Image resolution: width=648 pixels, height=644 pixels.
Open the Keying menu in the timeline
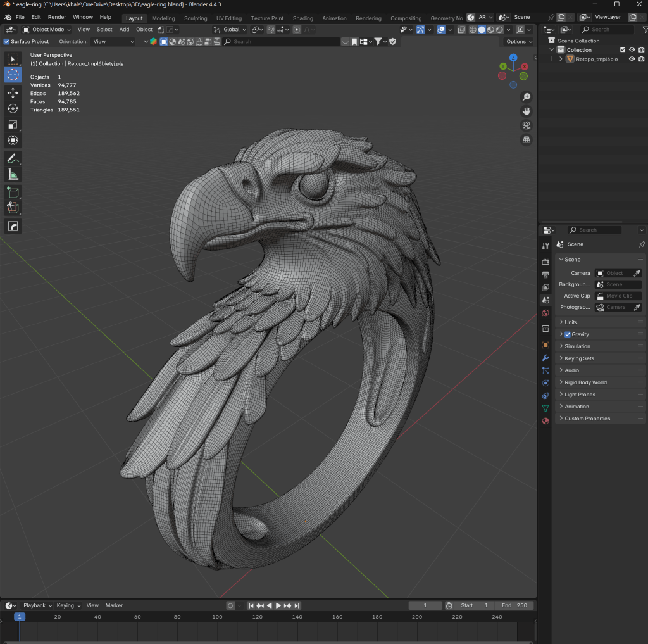click(67, 605)
